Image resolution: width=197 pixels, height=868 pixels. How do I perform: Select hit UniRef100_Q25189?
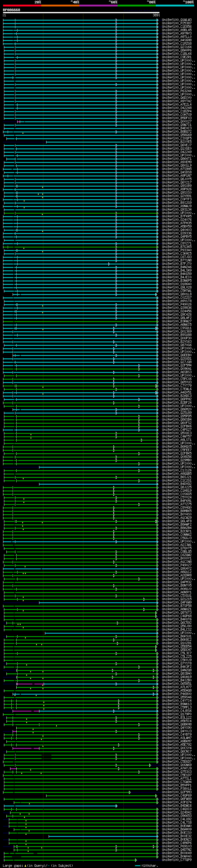point(177,413)
